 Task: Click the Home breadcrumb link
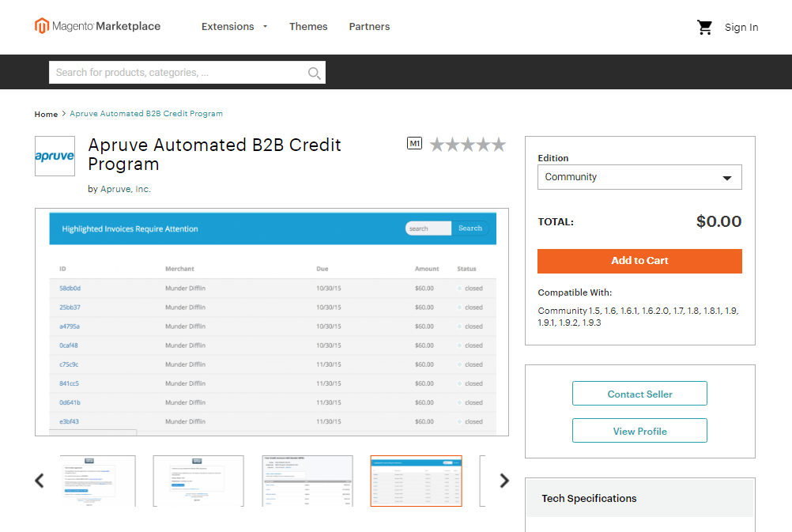click(x=46, y=114)
